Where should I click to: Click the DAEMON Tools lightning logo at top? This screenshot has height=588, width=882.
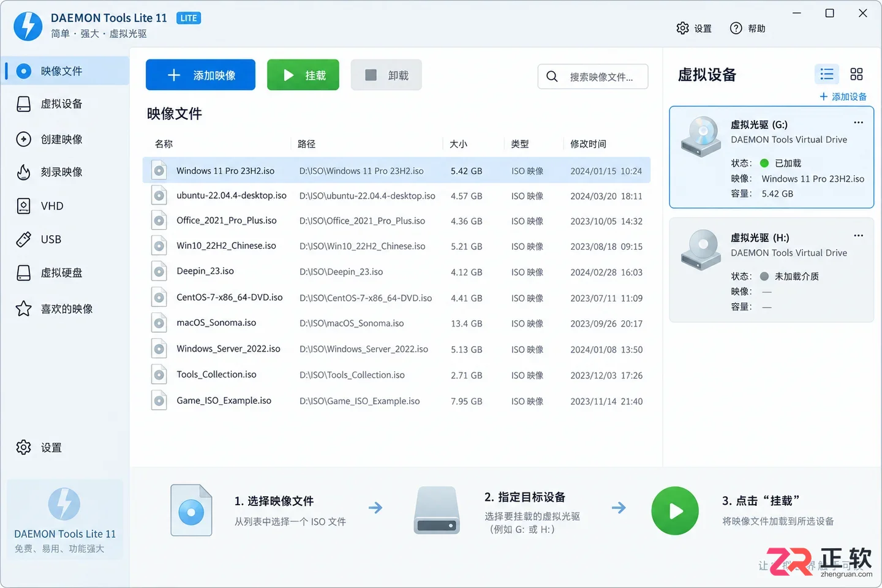click(x=28, y=26)
